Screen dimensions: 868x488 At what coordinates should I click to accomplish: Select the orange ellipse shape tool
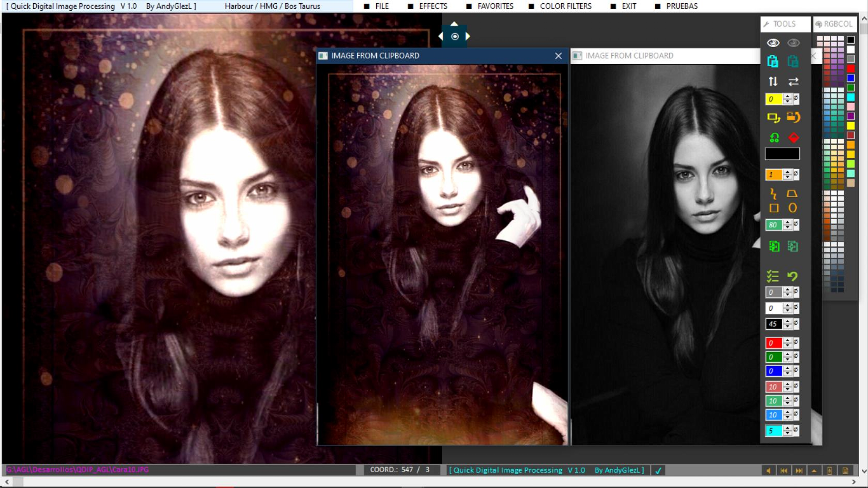792,208
